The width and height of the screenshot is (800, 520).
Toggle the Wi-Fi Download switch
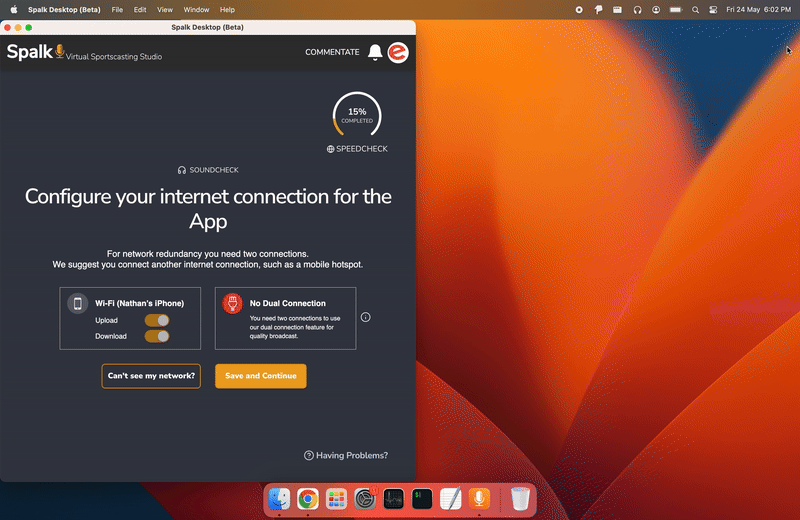coord(157,336)
